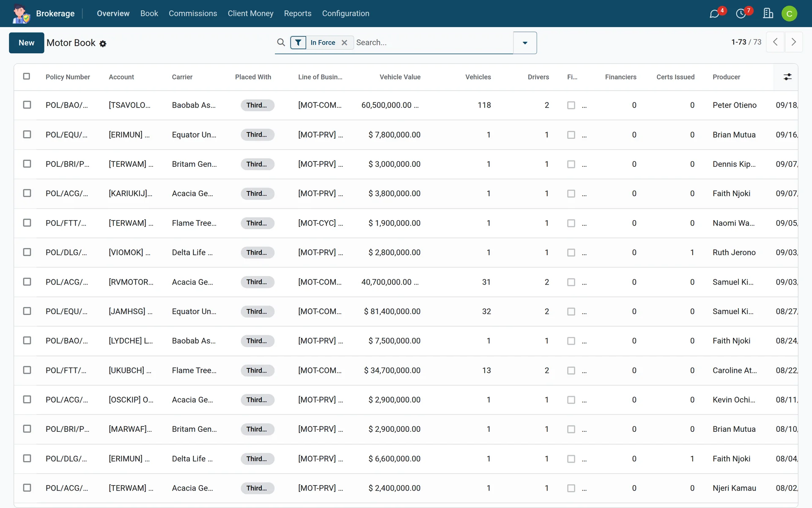Click the Motor Book settings gear

(x=103, y=44)
